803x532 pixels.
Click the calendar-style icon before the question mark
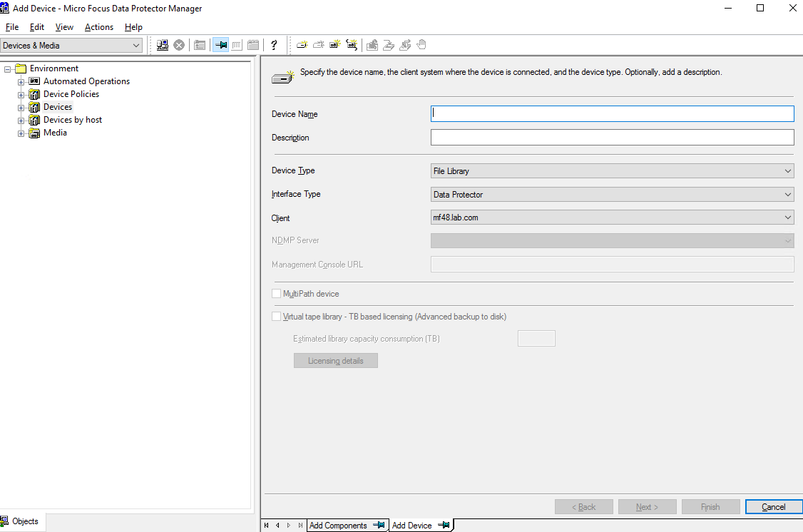(253, 45)
